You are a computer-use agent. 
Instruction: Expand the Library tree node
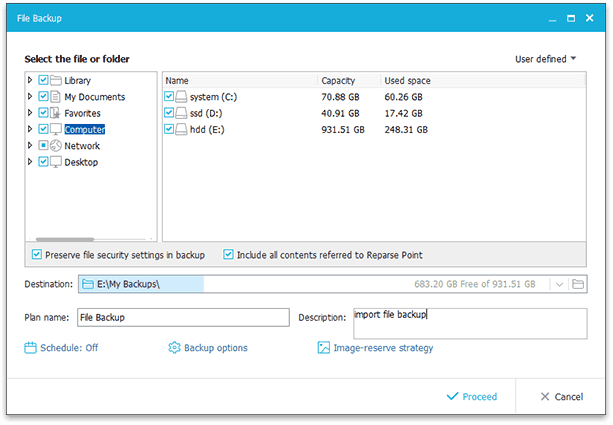tap(30, 80)
